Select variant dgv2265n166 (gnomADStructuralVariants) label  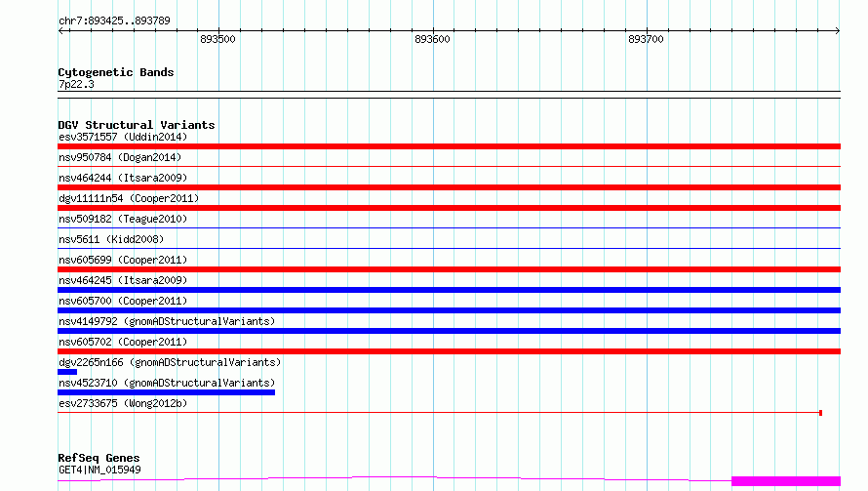click(170, 362)
